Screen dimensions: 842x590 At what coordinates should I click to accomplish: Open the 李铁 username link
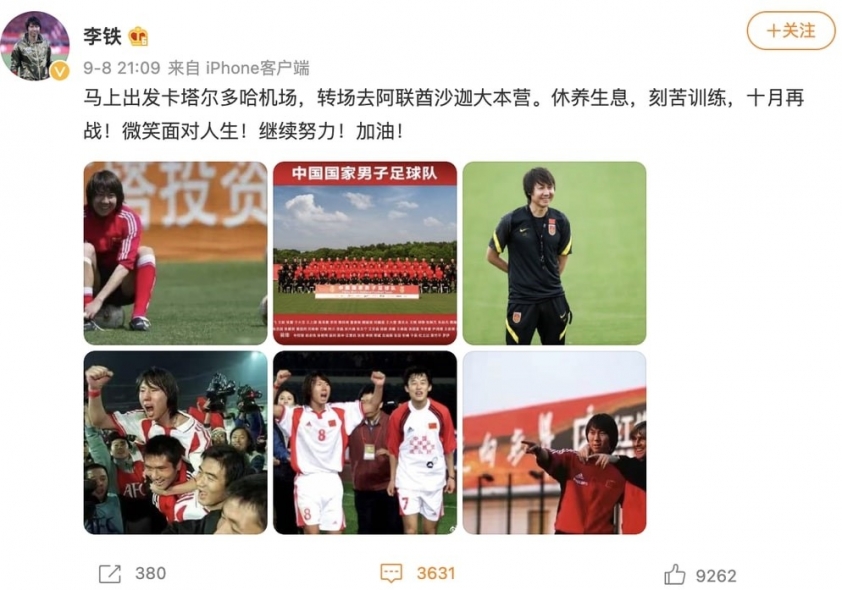(x=102, y=37)
